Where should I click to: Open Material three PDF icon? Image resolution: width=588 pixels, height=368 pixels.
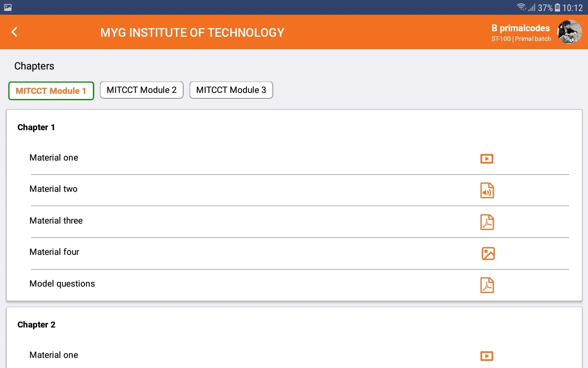[487, 222]
